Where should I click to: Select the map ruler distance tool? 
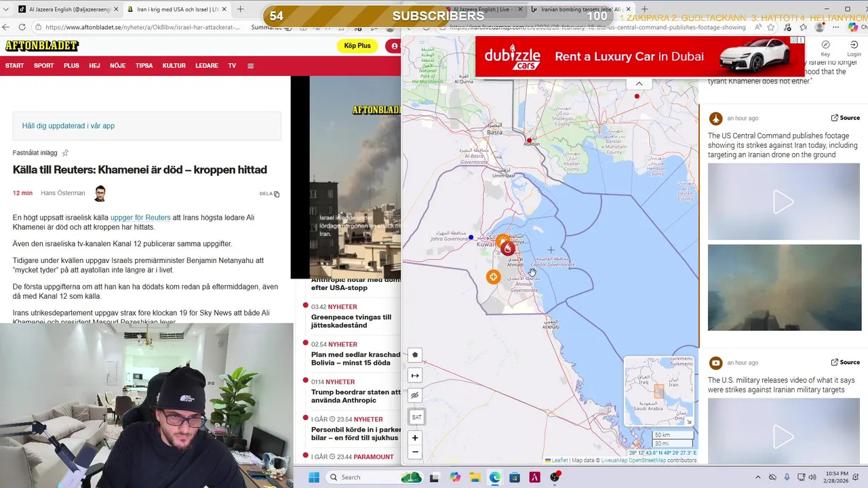[x=415, y=375]
